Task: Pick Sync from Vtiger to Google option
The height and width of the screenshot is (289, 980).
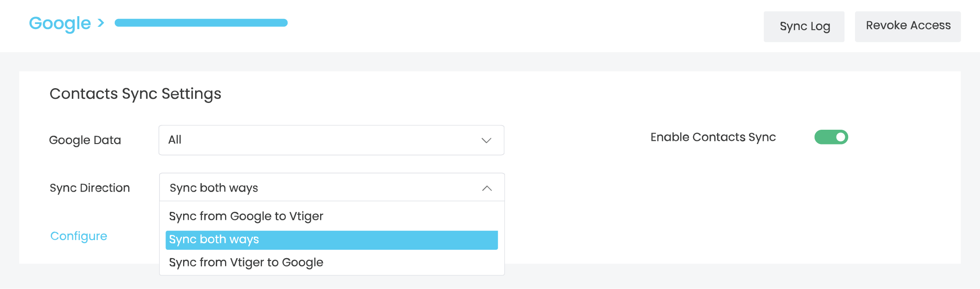Action: point(246,263)
